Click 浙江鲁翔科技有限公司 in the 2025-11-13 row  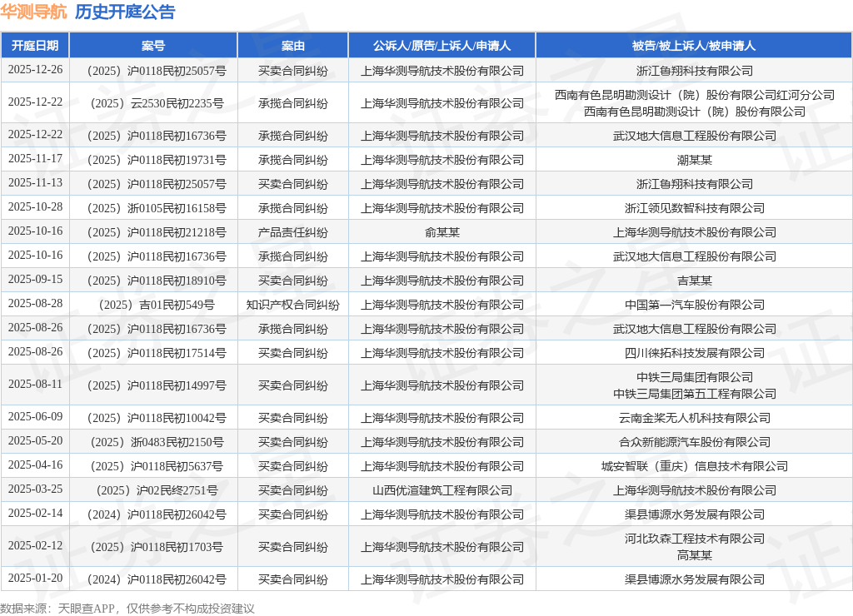(695, 184)
